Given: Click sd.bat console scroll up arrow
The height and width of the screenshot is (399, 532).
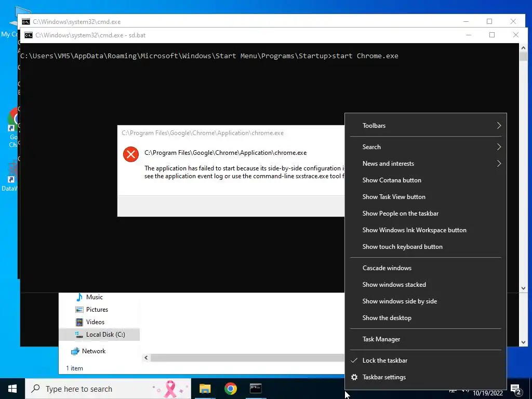Looking at the screenshot, I should [523, 48].
